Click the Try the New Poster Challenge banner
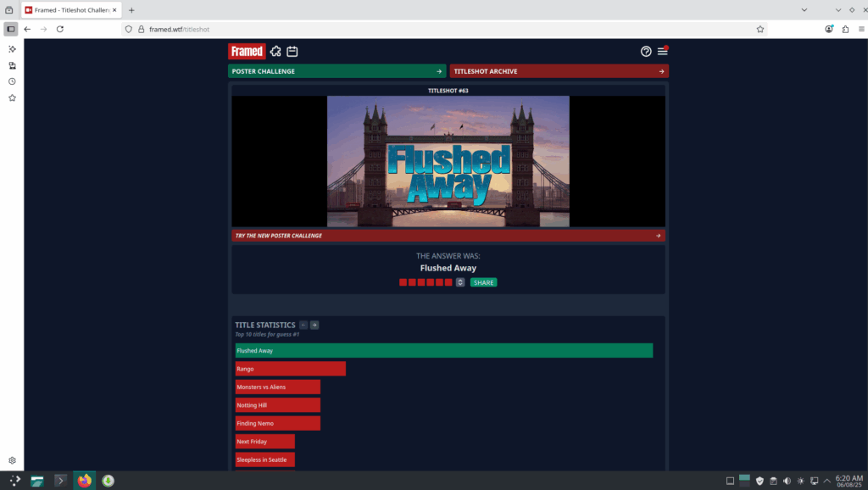 coord(448,236)
